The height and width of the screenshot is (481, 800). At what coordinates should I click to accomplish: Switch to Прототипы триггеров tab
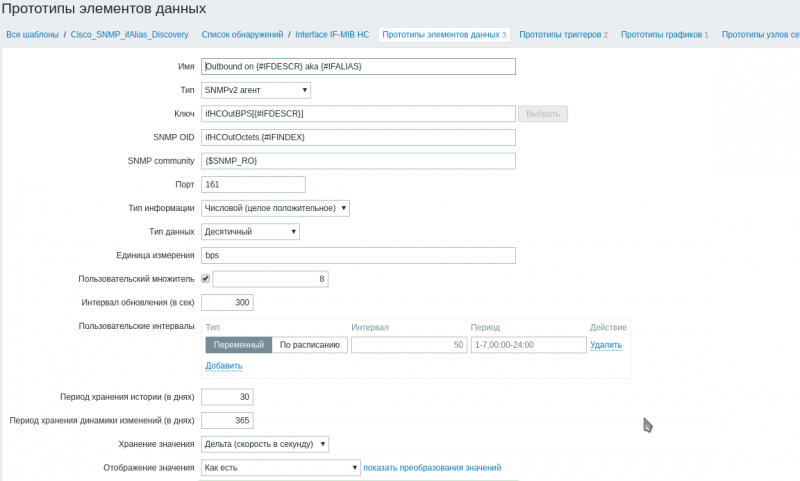pos(563,34)
